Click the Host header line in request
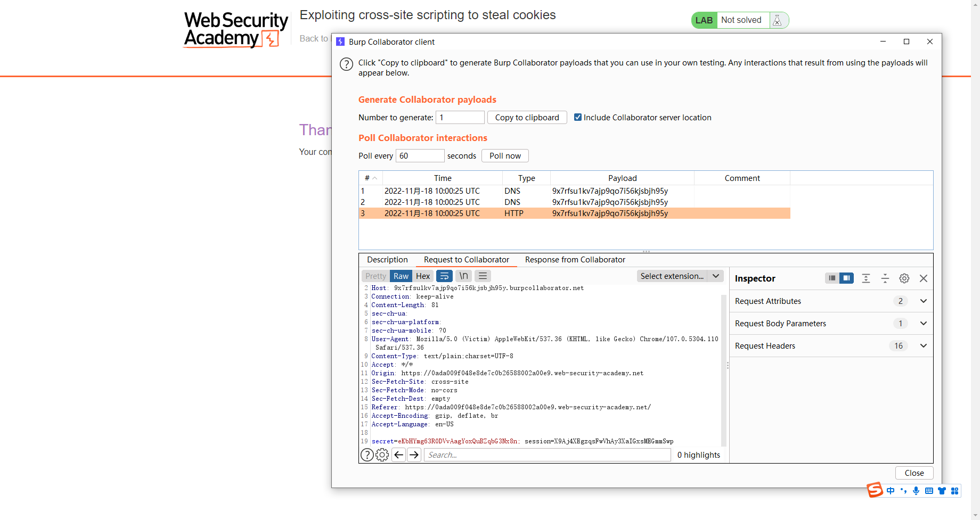Image resolution: width=980 pixels, height=520 pixels. pos(478,288)
